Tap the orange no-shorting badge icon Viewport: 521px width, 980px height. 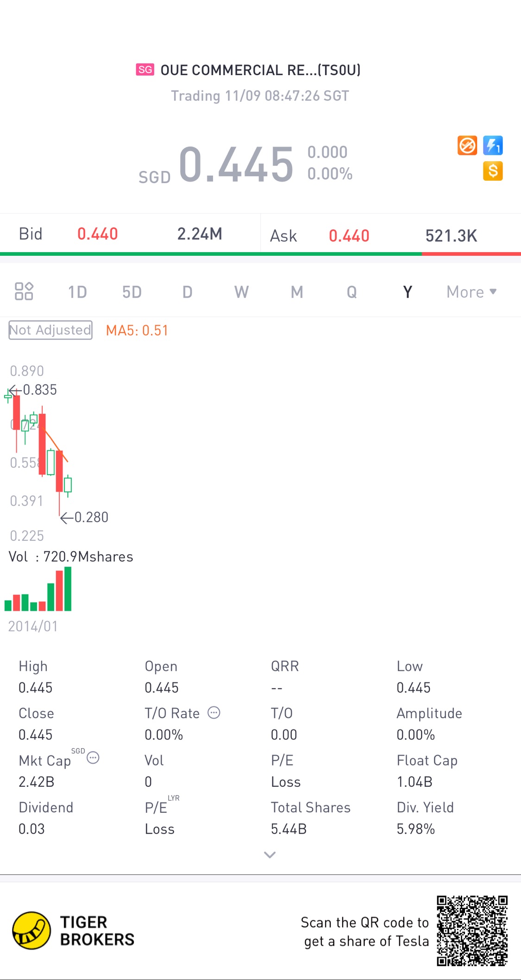[x=467, y=145]
